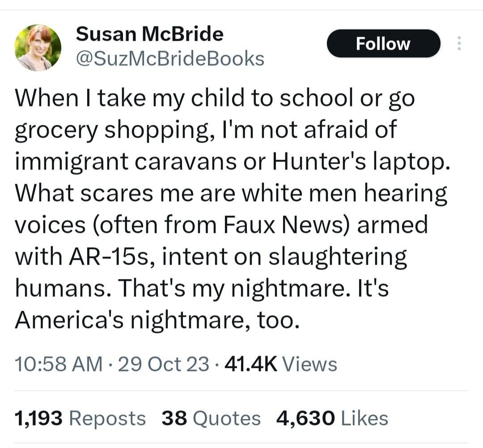Select the 29 Oct 23 date
This screenshot has width=483, height=448.
(x=163, y=364)
